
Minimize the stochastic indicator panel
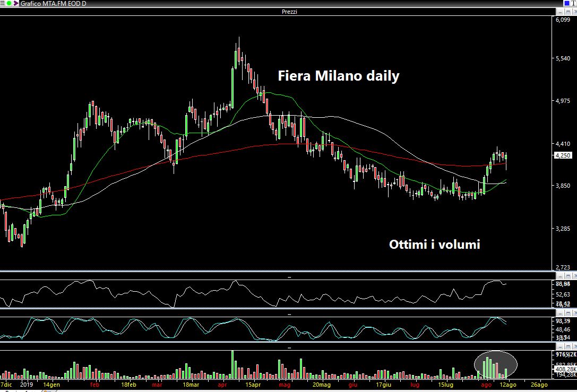tap(561, 313)
